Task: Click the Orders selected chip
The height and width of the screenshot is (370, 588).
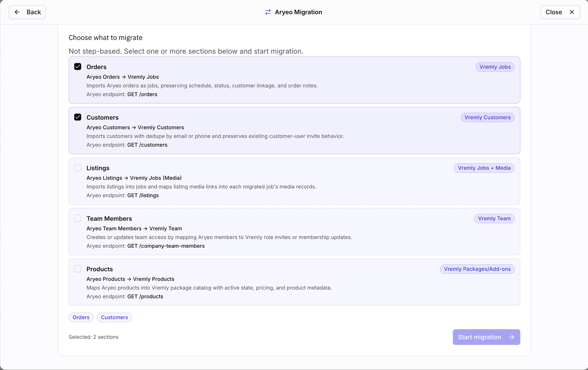Action: click(x=81, y=317)
